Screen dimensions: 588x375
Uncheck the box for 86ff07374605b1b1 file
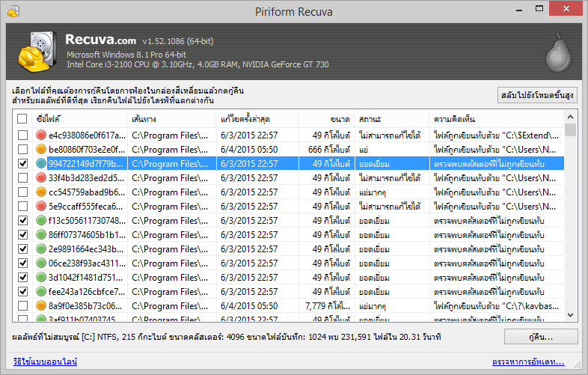[x=23, y=235]
